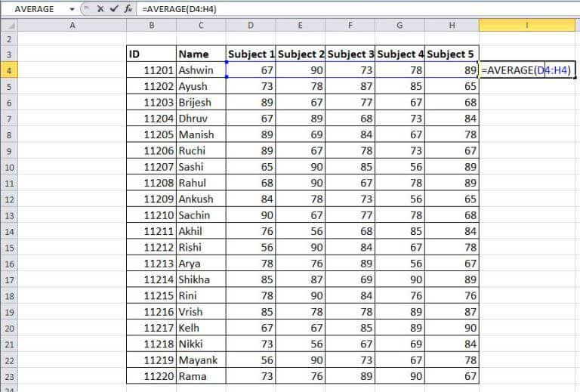This screenshot has width=580, height=392.
Task: Select the name cell Rahul
Action: [201, 183]
